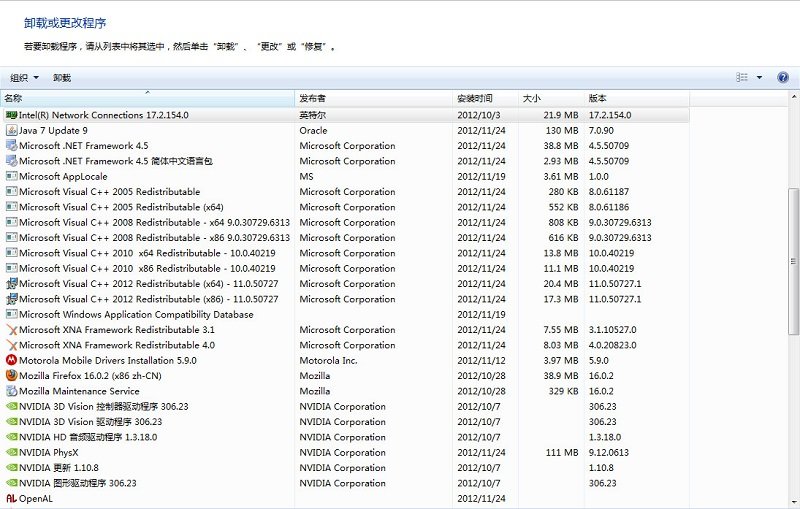Click the Visual C++ 2010 x86 Redistributable icon
Image resolution: width=800 pixels, height=509 pixels.
coord(11,268)
